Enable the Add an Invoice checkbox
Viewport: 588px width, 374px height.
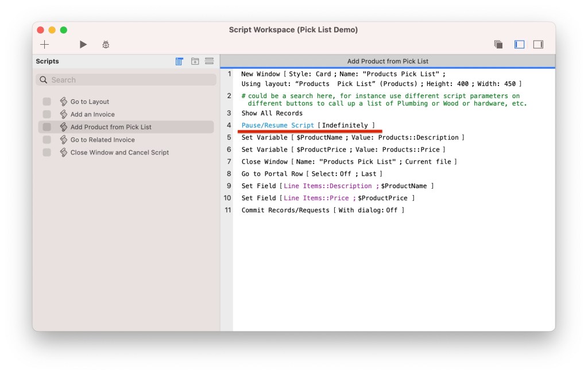[x=47, y=114]
